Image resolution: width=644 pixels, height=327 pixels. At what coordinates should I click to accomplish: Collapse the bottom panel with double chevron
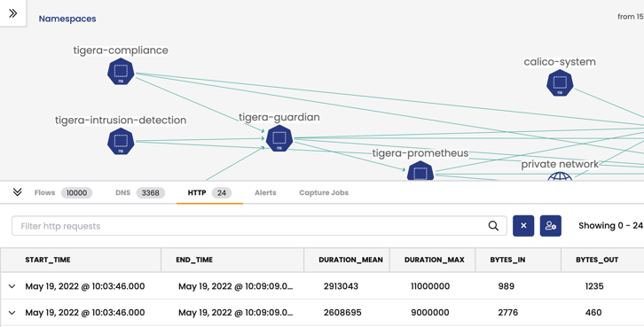pyautogui.click(x=17, y=192)
